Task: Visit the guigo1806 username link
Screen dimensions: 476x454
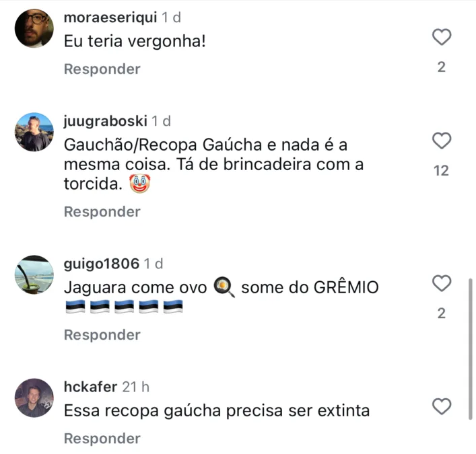Action: pos(102,264)
